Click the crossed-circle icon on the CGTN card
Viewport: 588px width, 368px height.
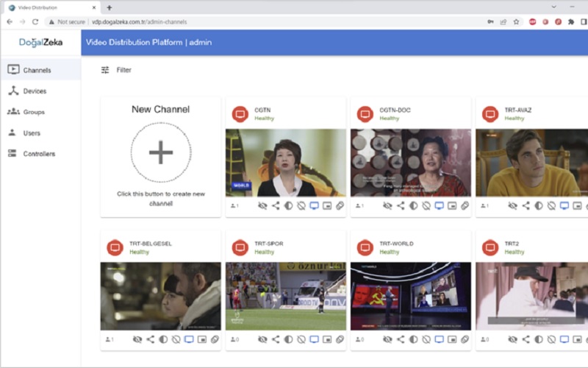tap(301, 206)
